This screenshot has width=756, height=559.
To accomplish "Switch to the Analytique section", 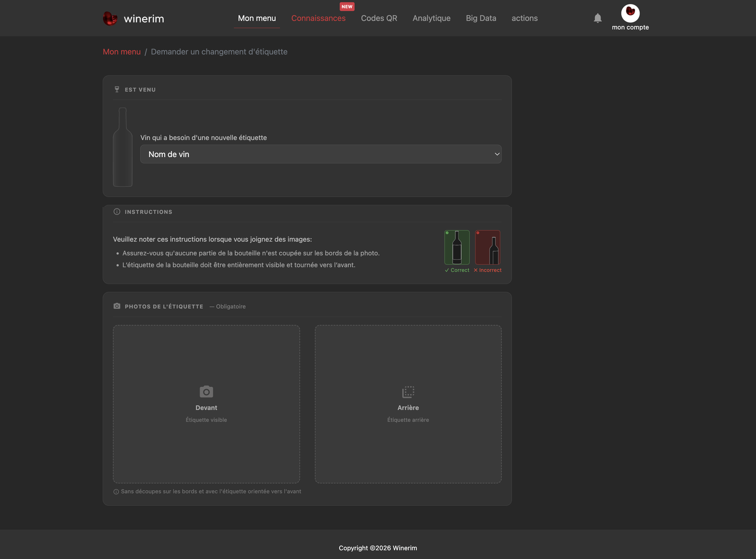I will pyautogui.click(x=431, y=18).
